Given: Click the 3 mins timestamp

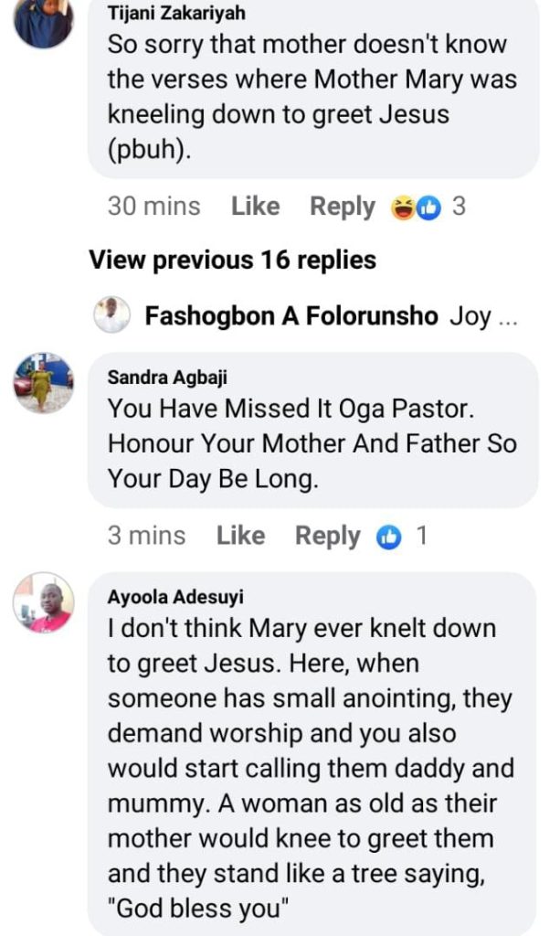Looking at the screenshot, I should tap(146, 536).
